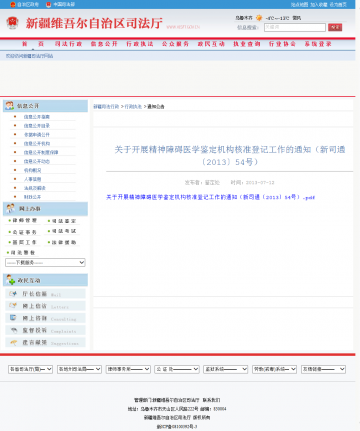The height and width of the screenshot is (431, 360).
Task: Open 法律援助 service link
Action: click(64, 242)
